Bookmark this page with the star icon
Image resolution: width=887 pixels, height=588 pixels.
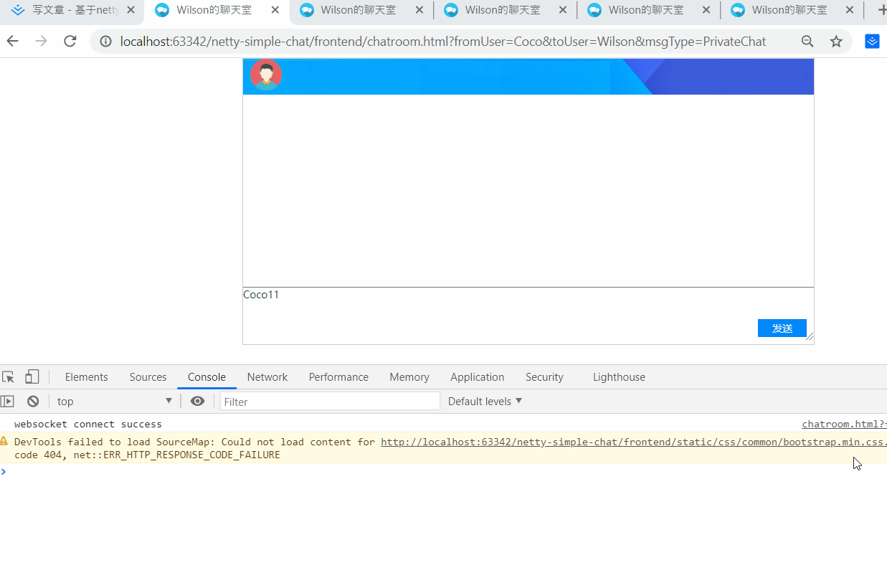click(836, 42)
